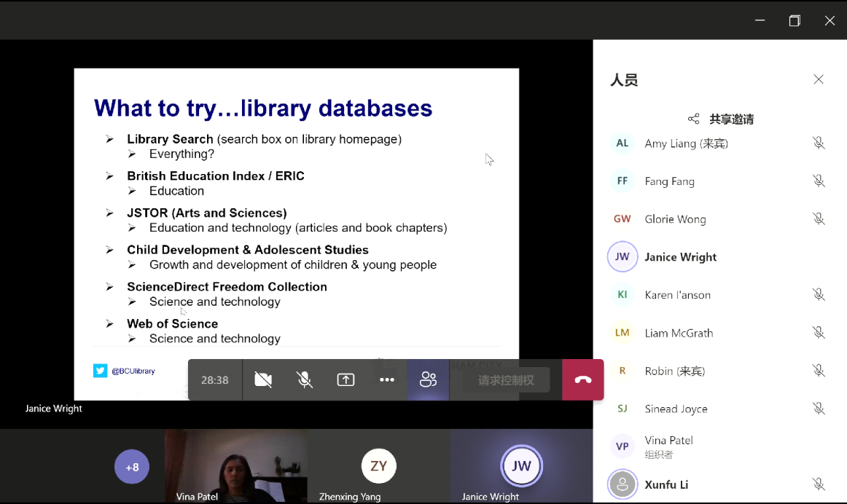Click the muted mic icon for Liam McGrath
Image resolution: width=847 pixels, height=504 pixels.
[x=819, y=332]
